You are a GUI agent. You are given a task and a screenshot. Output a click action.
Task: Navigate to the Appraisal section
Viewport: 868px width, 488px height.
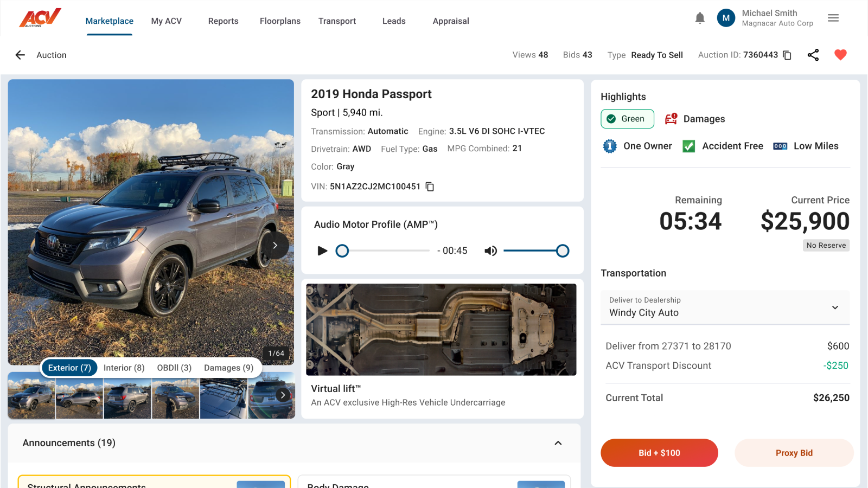pyautogui.click(x=450, y=21)
